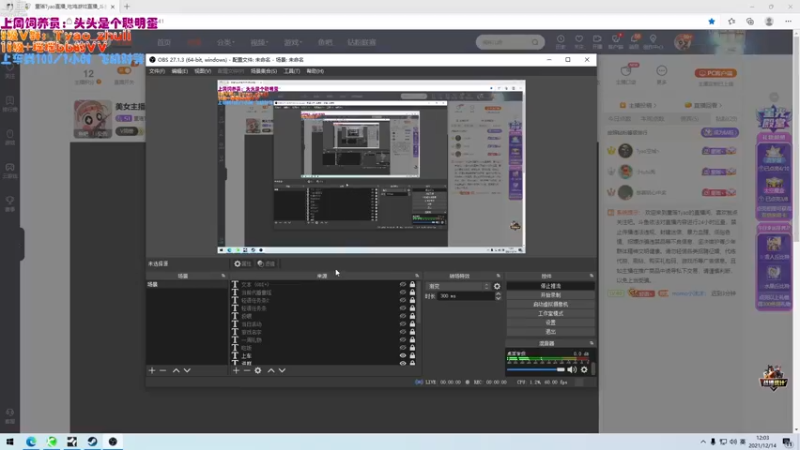
Task: Pop out the 场景 dock panel
Action: coord(223,276)
